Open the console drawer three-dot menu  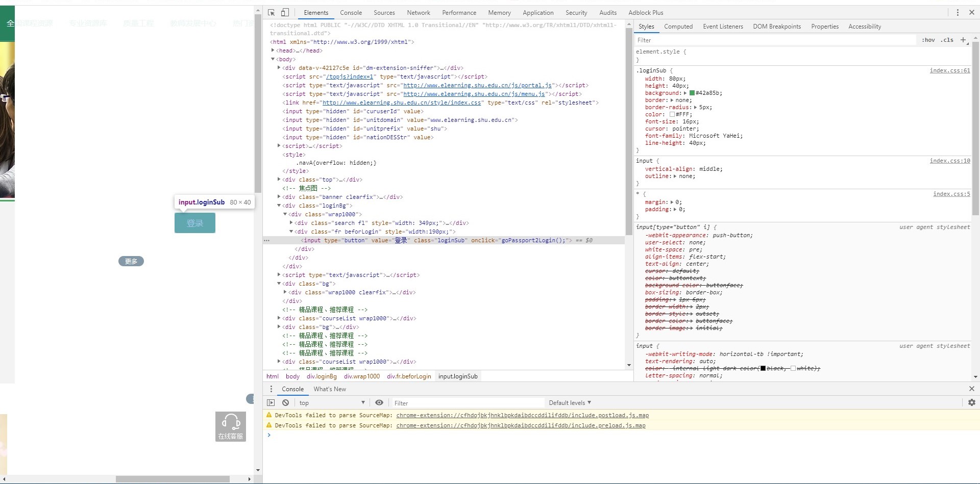[x=271, y=389]
